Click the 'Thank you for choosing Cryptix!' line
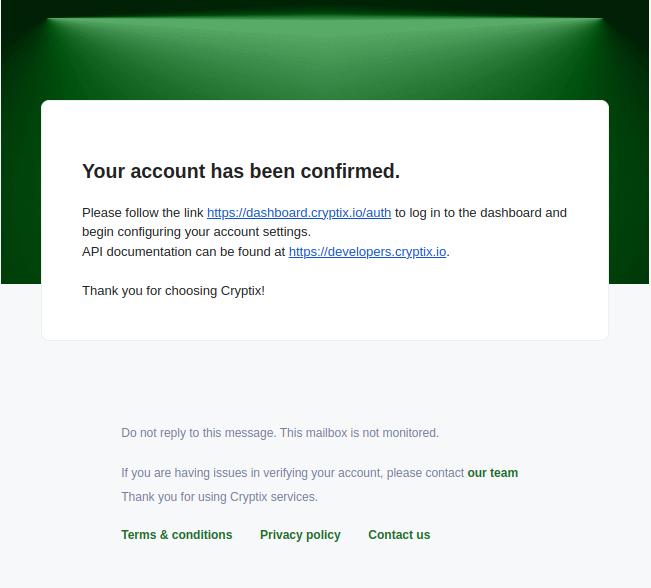 173,291
